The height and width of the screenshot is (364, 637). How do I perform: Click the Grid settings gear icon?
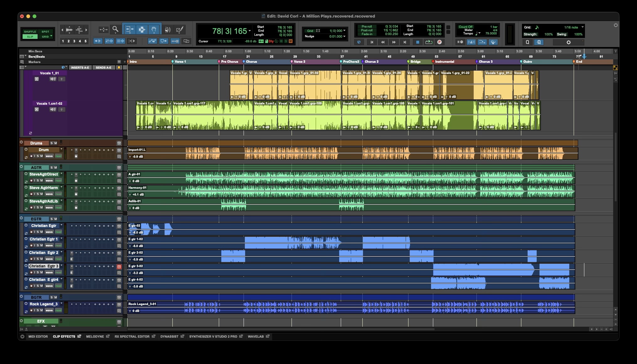pos(568,42)
